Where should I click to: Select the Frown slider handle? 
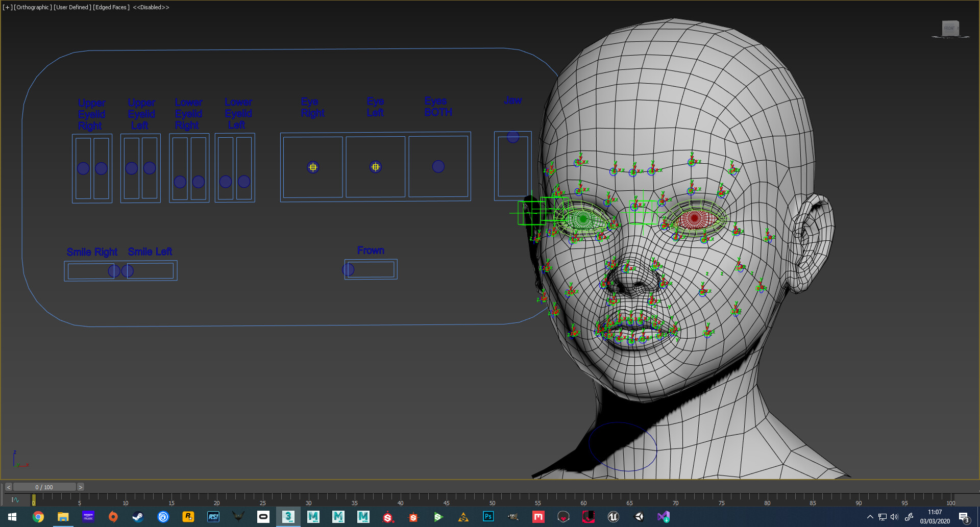click(x=349, y=269)
